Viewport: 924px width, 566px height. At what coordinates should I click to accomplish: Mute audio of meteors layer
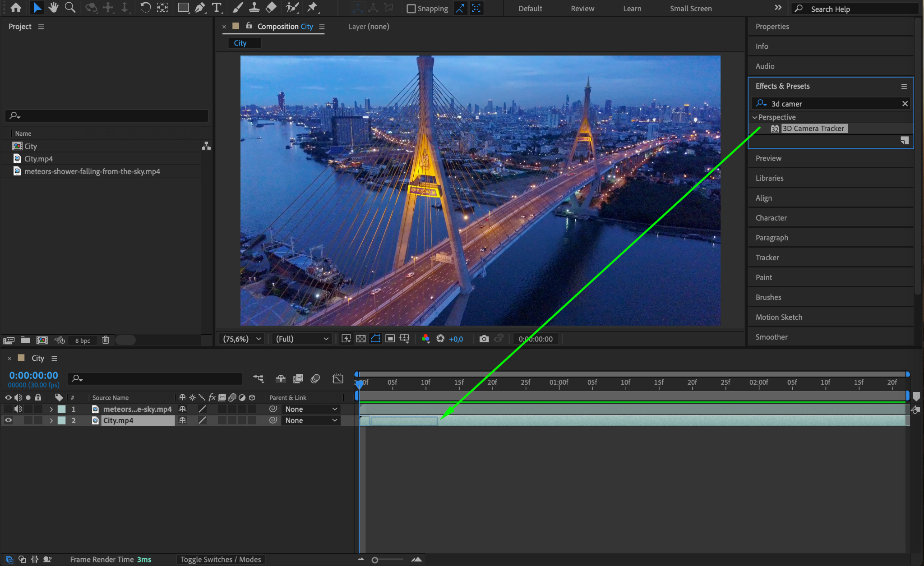coord(18,409)
